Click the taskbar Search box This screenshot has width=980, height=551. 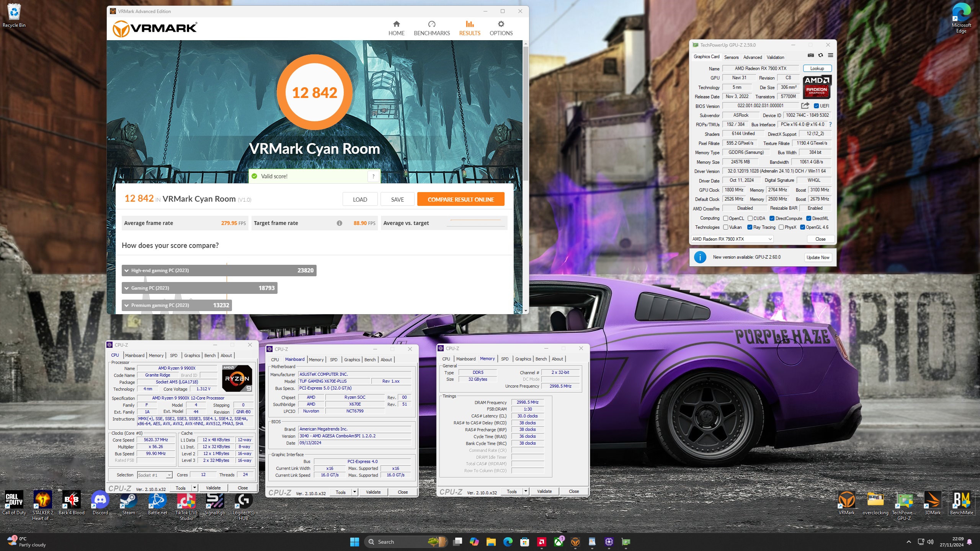point(406,542)
